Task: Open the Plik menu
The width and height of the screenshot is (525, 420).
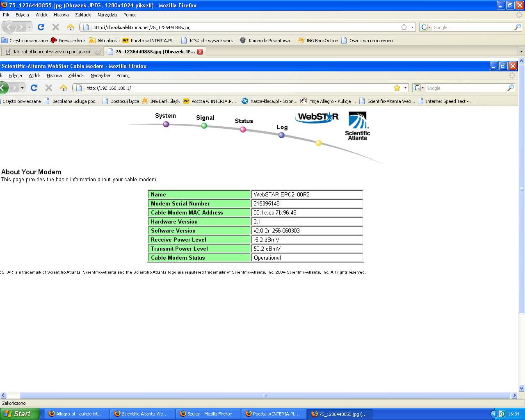Action: pos(6,15)
